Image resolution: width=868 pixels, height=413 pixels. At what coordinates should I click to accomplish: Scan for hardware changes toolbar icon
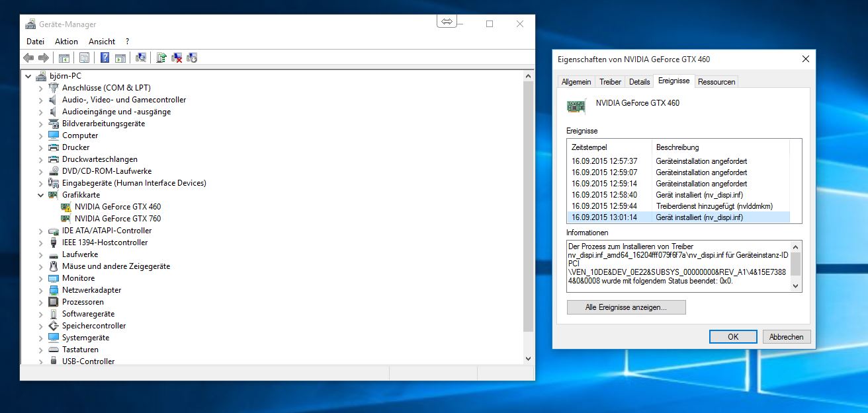click(x=140, y=57)
